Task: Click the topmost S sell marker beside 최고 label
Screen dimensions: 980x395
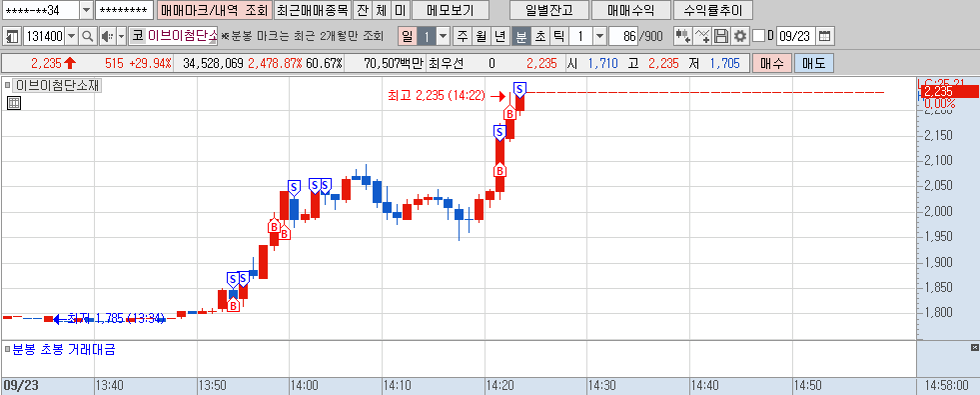Action: [x=520, y=89]
